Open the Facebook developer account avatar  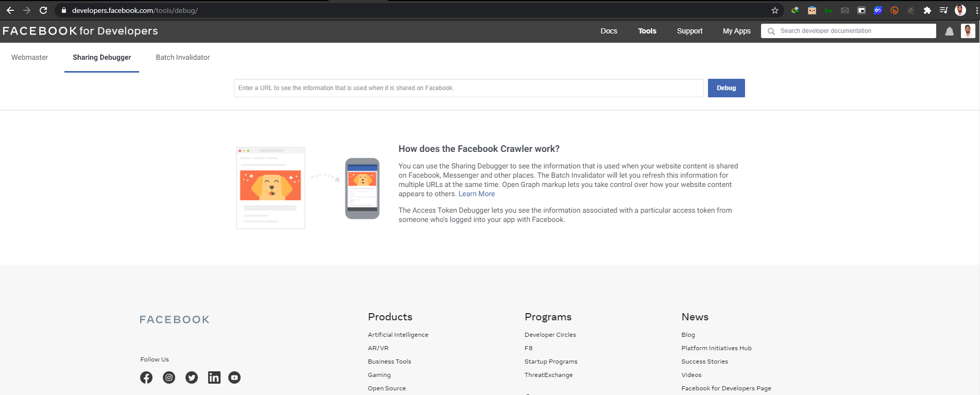click(968, 31)
